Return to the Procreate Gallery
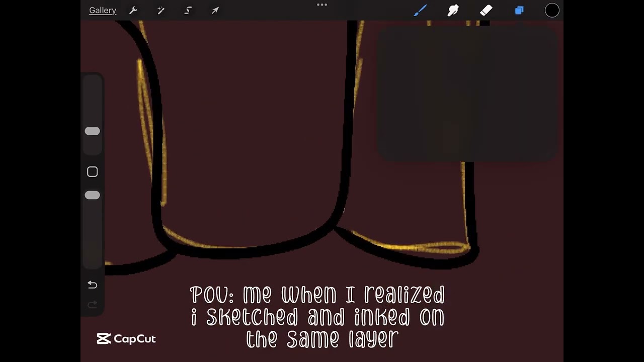644x362 pixels. (x=103, y=11)
